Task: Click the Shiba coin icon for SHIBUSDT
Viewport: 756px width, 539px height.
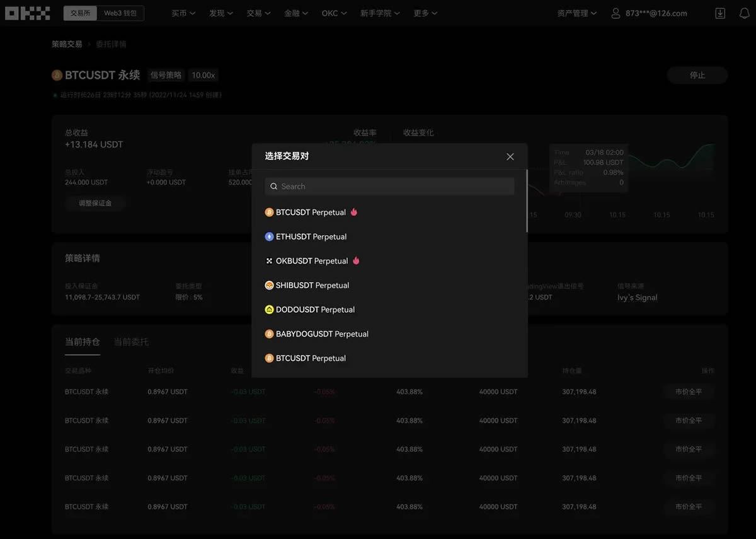Action: 269,285
